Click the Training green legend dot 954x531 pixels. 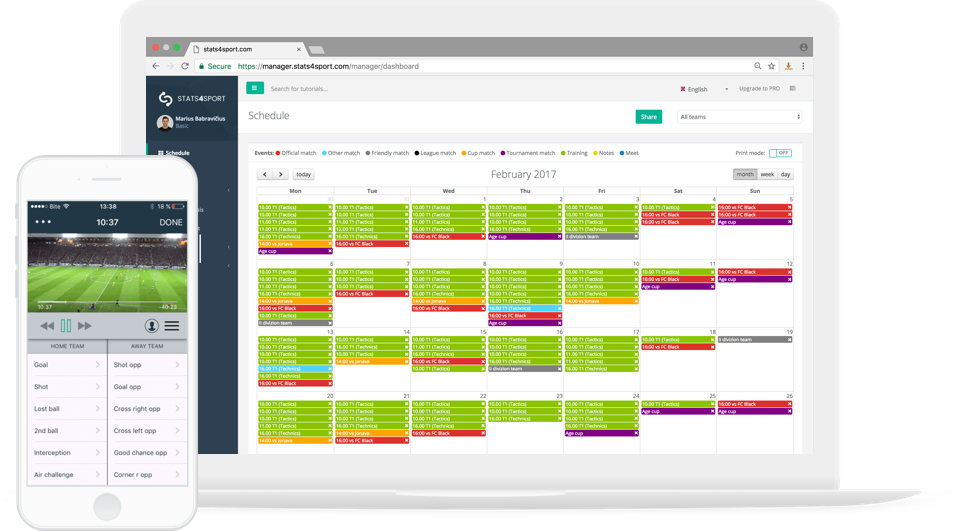563,153
